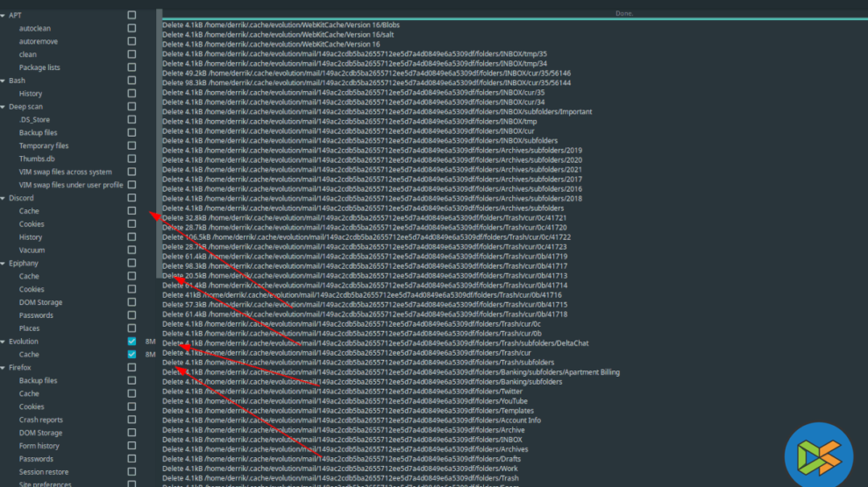Click the 8M size beside Evolution Cache
This screenshot has height=487, width=868.
(x=150, y=355)
